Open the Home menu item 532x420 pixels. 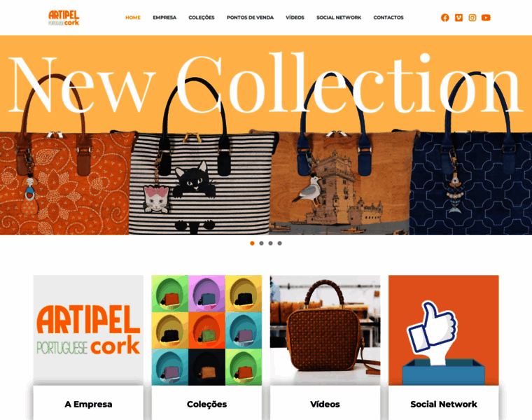coord(133,17)
